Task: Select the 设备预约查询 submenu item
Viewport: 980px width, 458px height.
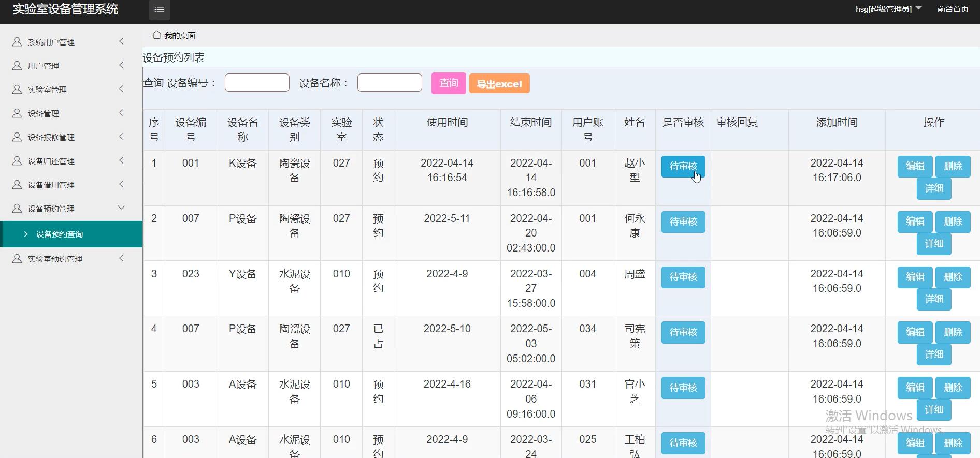Action: coord(71,234)
